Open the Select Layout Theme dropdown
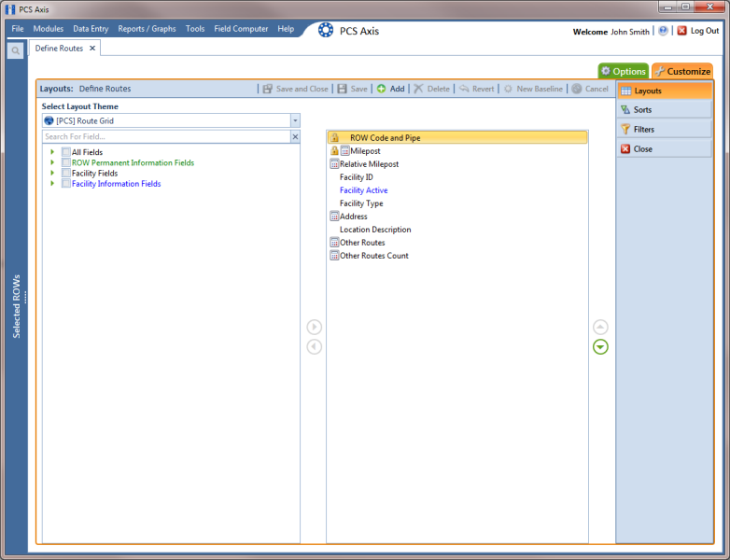Viewport: 730px width, 560px height. 295,120
